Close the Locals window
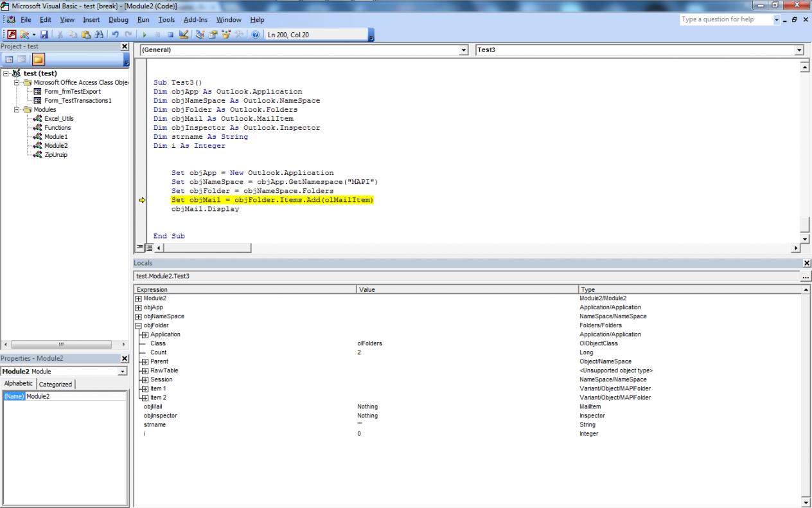 pyautogui.click(x=807, y=263)
